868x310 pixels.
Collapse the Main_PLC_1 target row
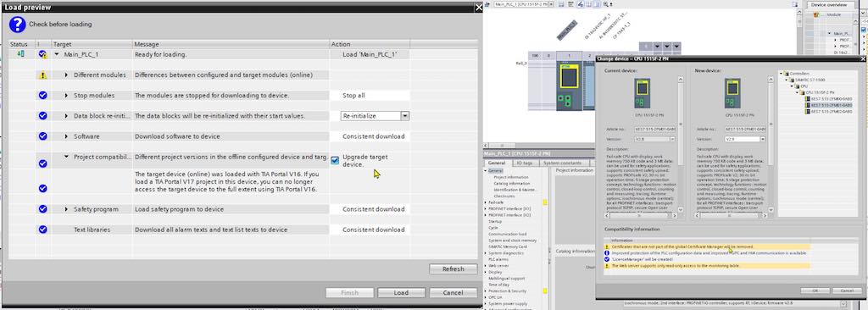57,55
